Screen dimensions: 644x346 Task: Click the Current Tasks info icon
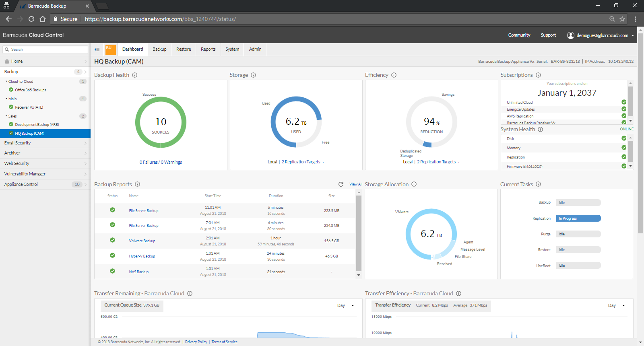click(x=539, y=184)
